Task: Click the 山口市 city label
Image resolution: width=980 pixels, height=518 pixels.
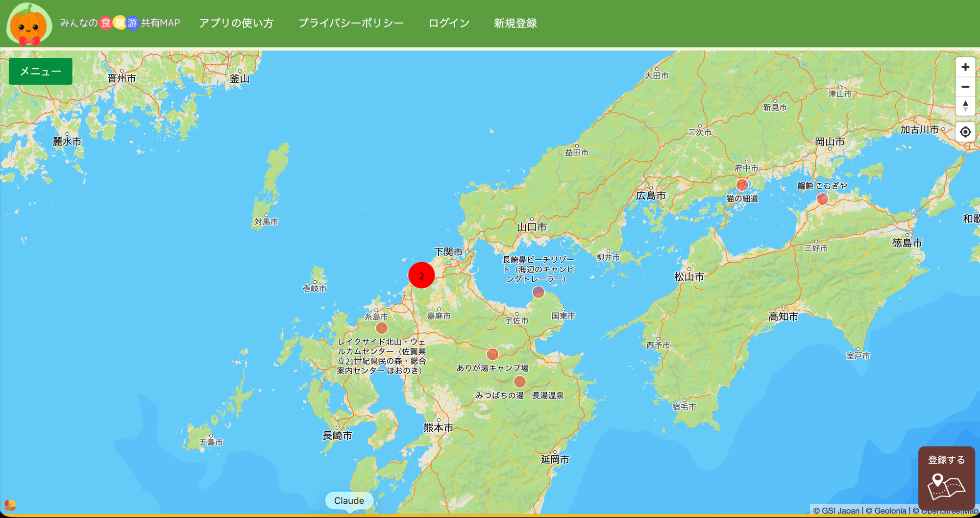Action: point(532,227)
